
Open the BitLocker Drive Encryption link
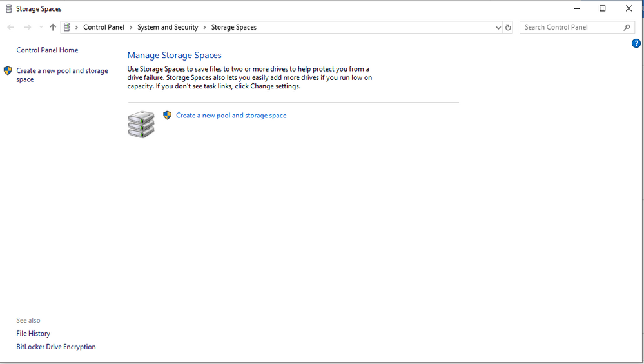[x=56, y=347]
